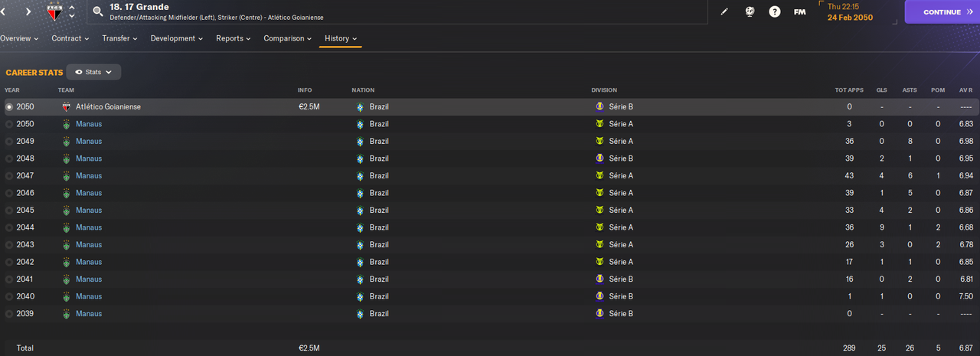Open the Overview menu
Screen dimensions: 980x356
point(18,38)
